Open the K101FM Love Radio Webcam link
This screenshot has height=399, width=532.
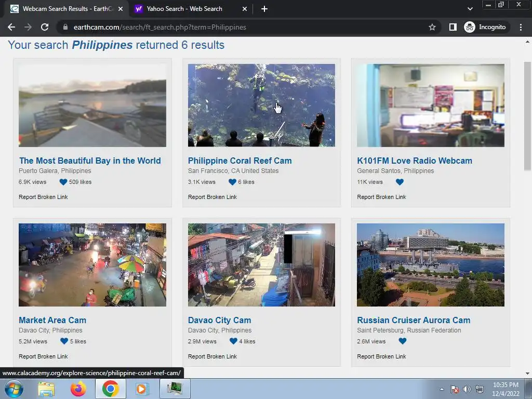click(415, 161)
